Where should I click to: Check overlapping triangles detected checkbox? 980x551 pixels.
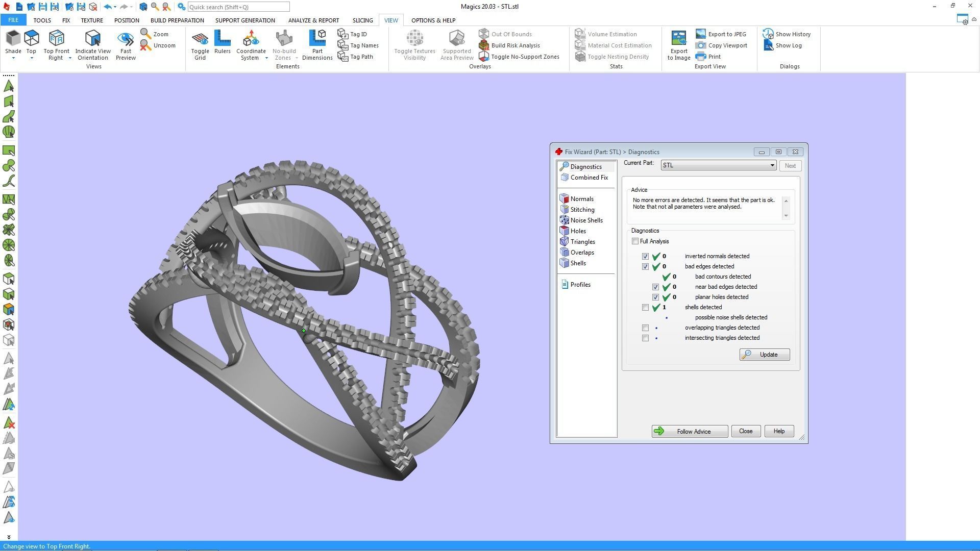tap(645, 328)
